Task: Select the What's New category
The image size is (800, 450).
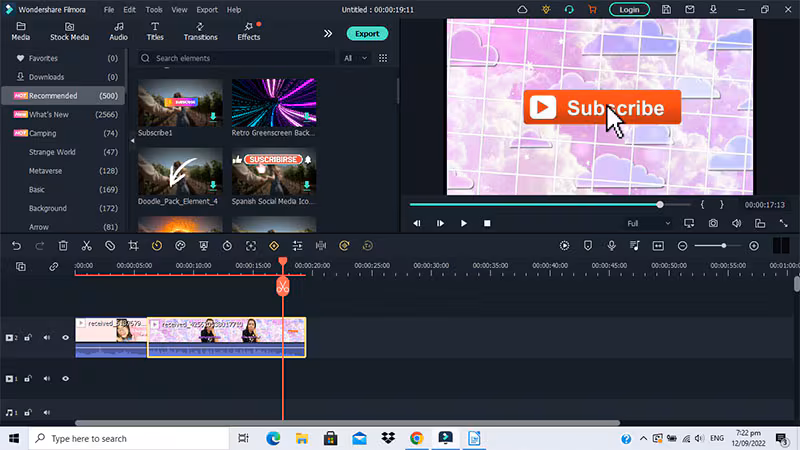Action: [63, 114]
